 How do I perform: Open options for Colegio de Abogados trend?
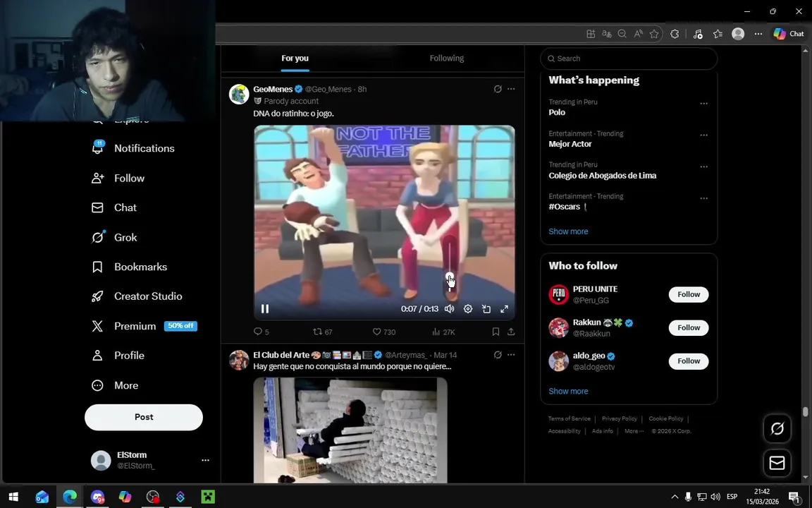(x=703, y=167)
